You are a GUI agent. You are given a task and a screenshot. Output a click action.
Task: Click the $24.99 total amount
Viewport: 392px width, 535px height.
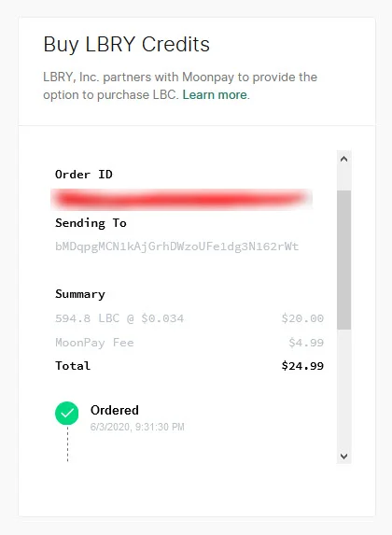tap(302, 366)
